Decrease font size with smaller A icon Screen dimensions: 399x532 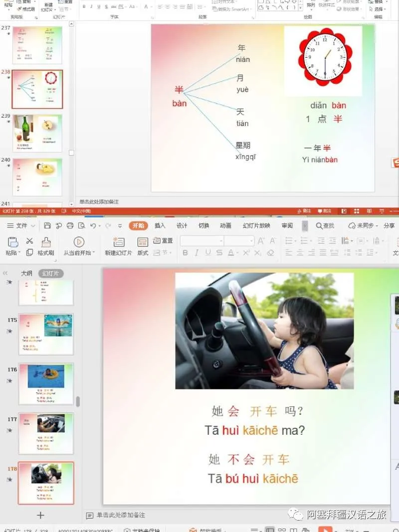[x=272, y=241]
